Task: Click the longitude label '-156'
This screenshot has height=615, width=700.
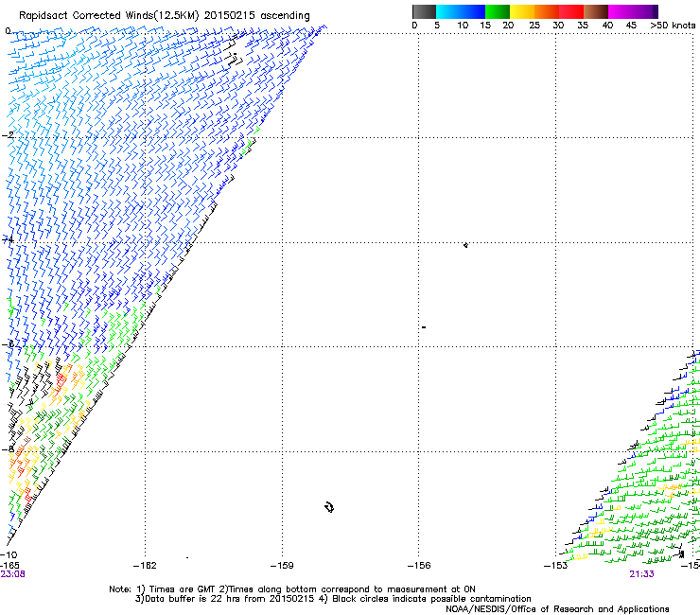Action: pos(419,566)
